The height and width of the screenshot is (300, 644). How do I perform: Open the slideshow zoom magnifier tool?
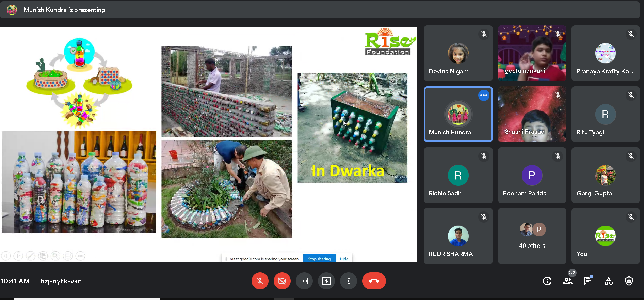click(55, 256)
